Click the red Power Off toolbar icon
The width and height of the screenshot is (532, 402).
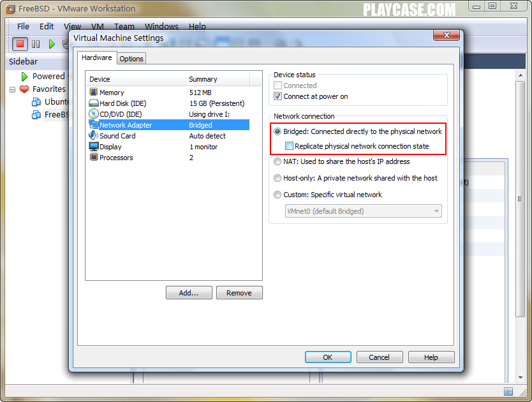pyautogui.click(x=20, y=44)
